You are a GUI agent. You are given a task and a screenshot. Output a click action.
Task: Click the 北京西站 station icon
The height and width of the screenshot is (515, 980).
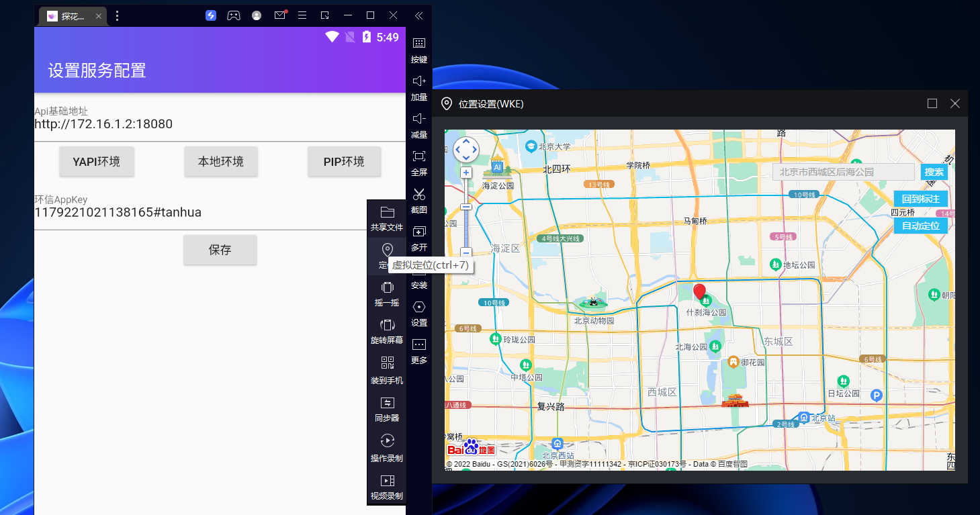coord(557,443)
